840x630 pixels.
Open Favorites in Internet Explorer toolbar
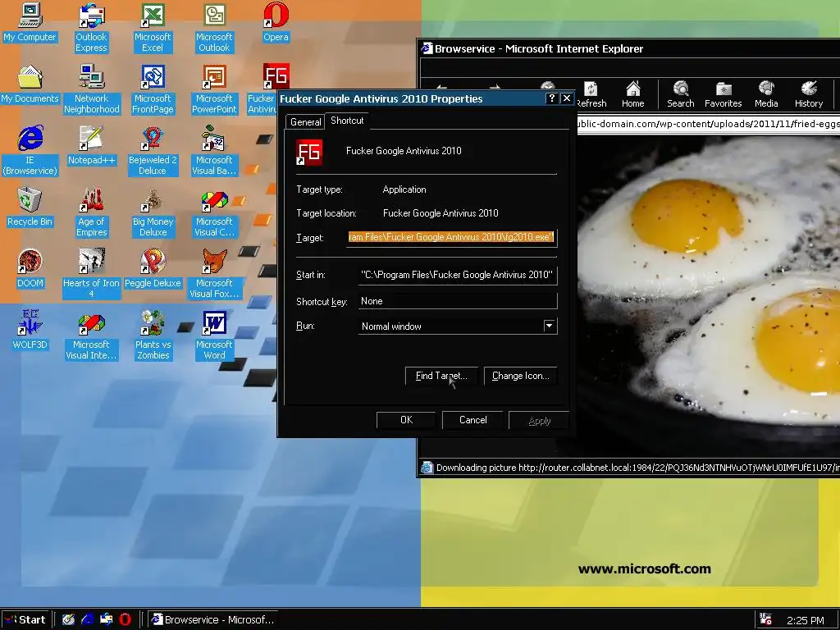(723, 94)
